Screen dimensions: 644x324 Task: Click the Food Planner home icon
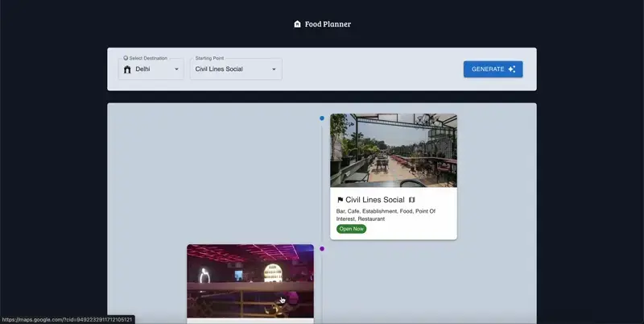coord(297,24)
